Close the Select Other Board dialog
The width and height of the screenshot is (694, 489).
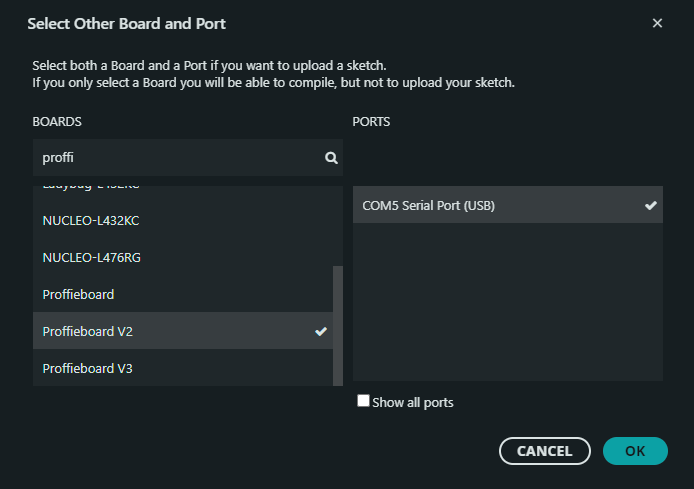657,23
